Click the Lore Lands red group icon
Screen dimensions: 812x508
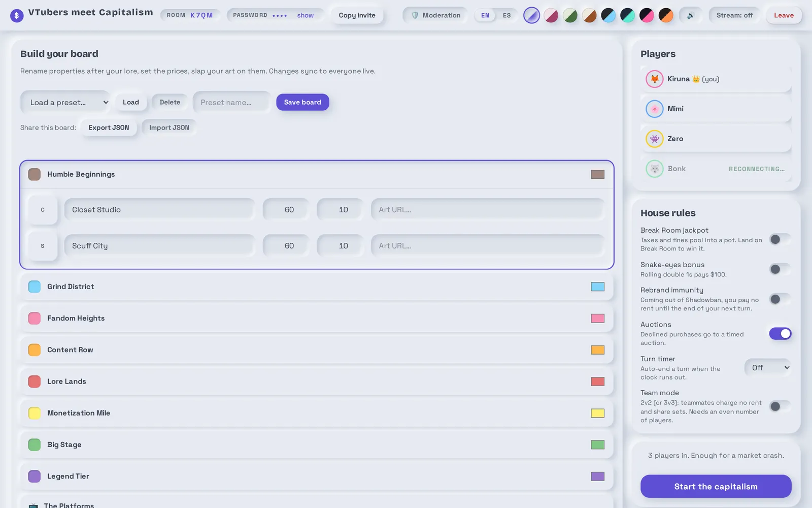[x=35, y=382]
